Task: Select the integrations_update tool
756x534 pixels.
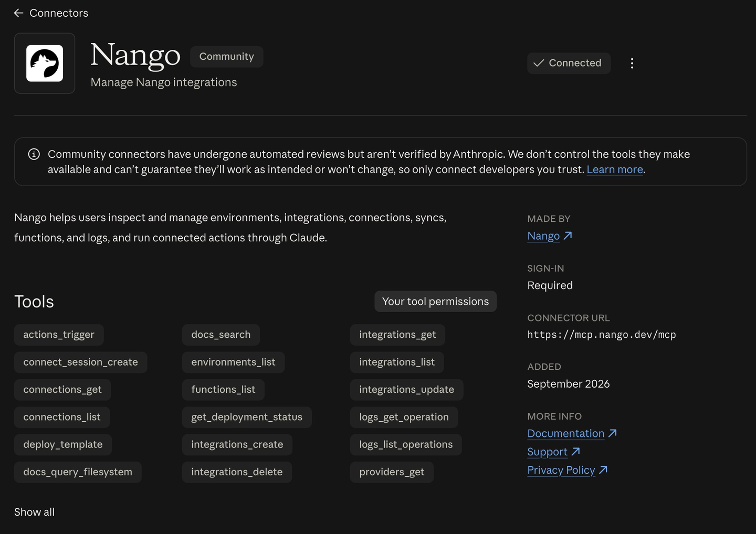Action: tap(407, 390)
